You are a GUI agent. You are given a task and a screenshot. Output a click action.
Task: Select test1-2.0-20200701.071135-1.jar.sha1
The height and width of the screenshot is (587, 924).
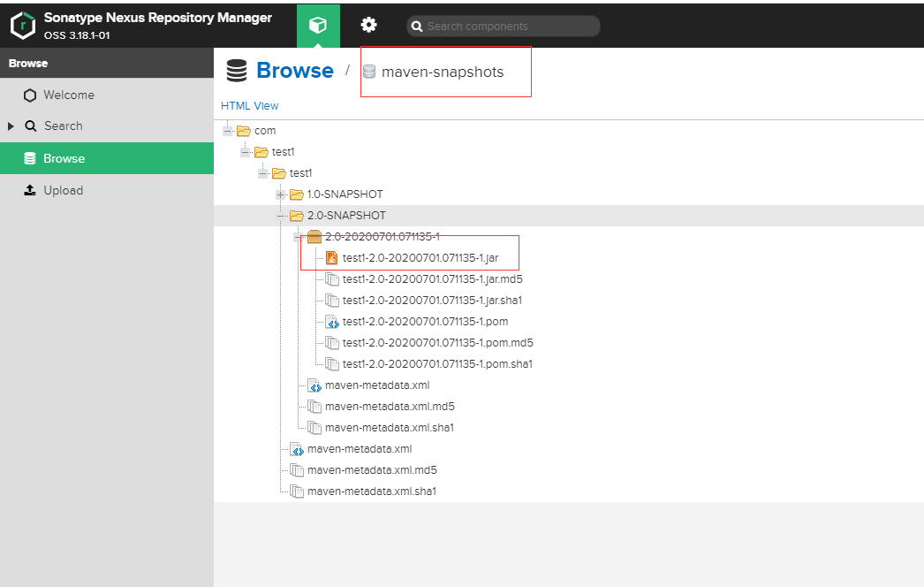coord(432,301)
